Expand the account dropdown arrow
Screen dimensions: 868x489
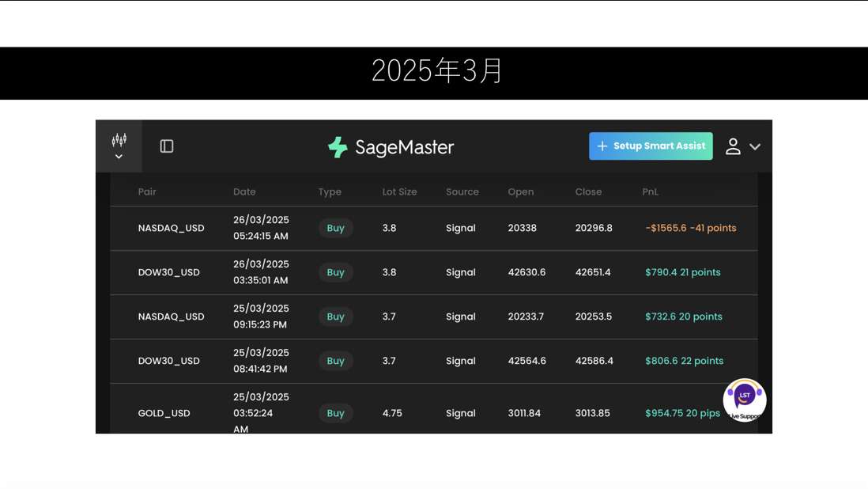pos(755,147)
